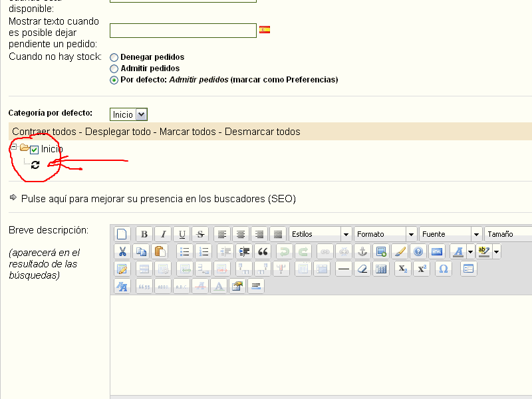The height and width of the screenshot is (399, 532).
Task: Insert a numbered list
Action: (203, 251)
